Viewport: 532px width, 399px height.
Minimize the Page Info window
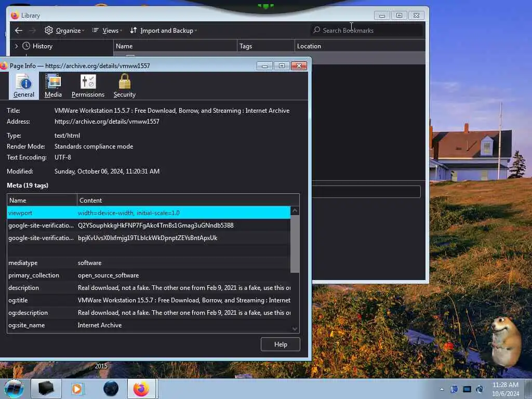click(264, 66)
